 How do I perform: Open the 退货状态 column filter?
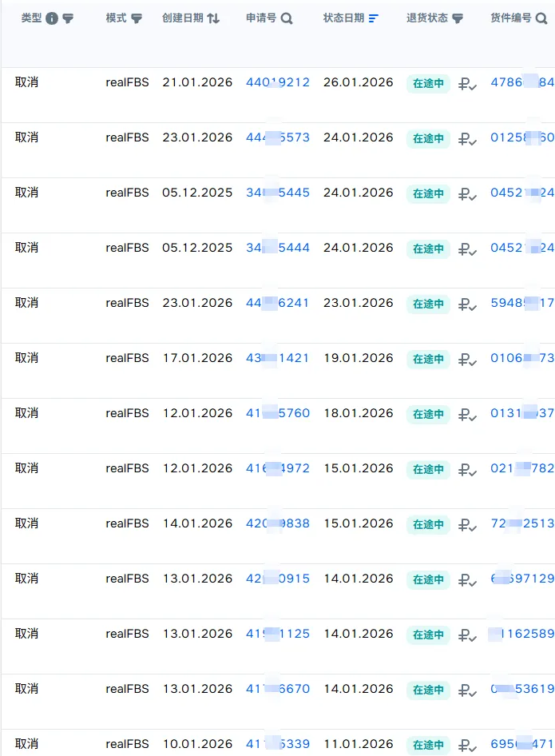(458, 18)
